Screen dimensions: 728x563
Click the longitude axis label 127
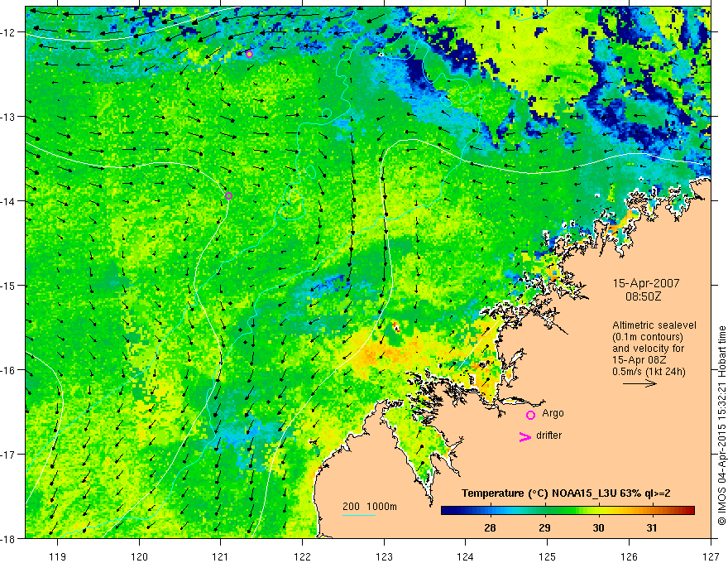(711, 556)
